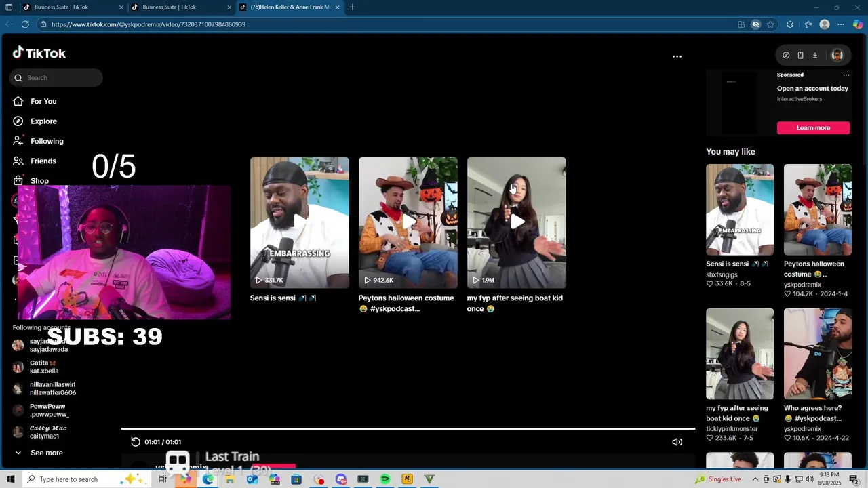This screenshot has height=488, width=868.
Task: Open nillawaffer0606 following account
Action: pos(44,388)
